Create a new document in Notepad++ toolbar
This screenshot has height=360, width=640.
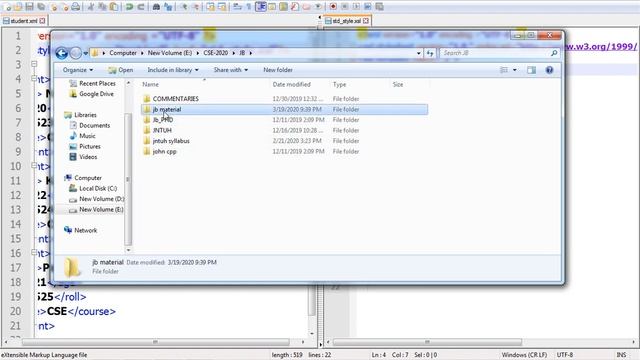7,7
